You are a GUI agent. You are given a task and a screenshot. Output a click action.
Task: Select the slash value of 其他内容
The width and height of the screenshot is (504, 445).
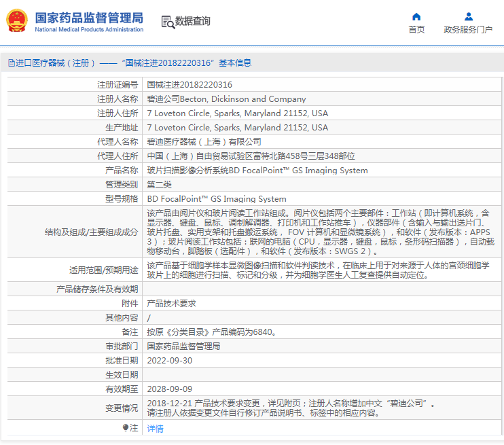tap(149, 318)
